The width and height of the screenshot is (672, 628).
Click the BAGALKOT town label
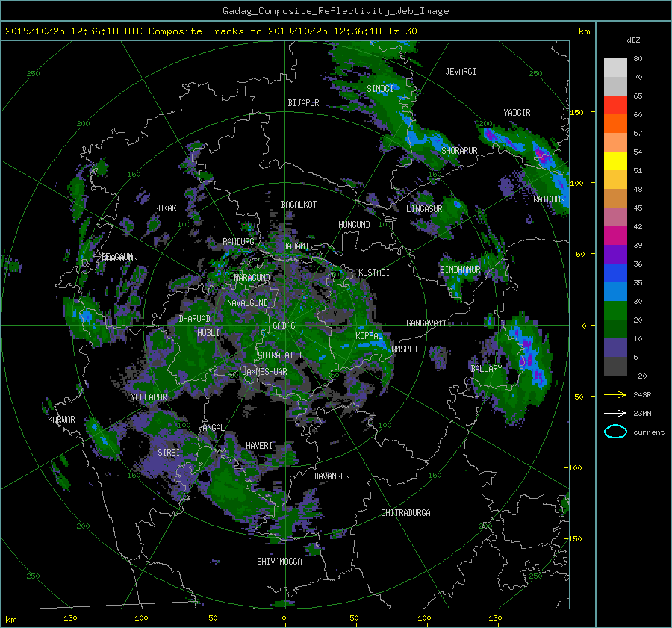(x=299, y=205)
